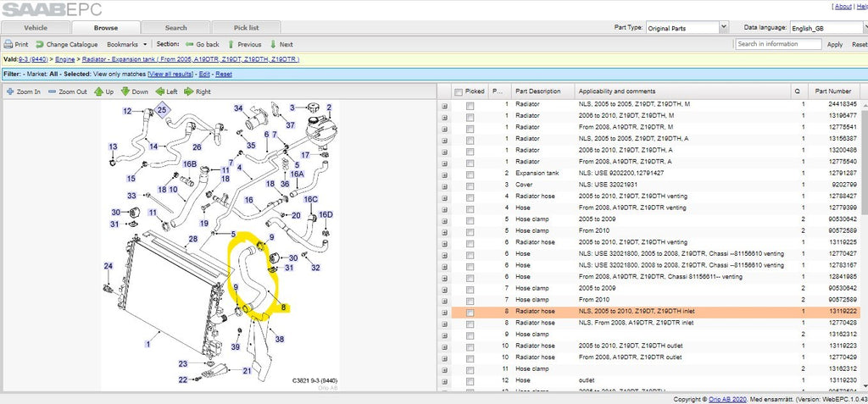Click View all results link
868x404 pixels.
(170, 75)
